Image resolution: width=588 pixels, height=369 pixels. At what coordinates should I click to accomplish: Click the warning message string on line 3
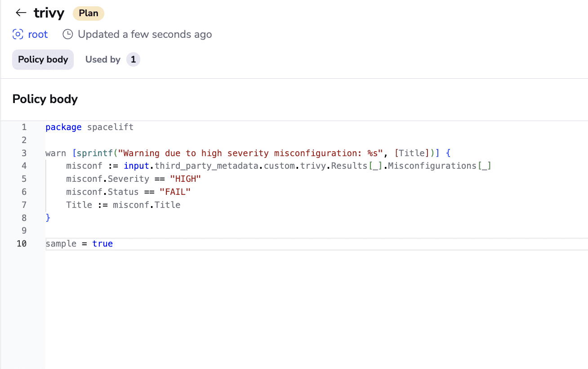coord(250,153)
